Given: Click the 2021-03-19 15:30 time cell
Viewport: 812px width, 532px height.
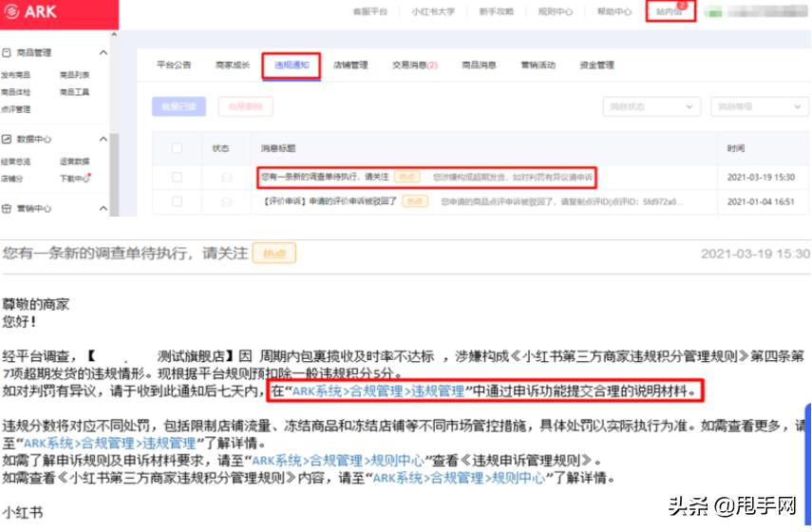Looking at the screenshot, I should click(x=761, y=177).
